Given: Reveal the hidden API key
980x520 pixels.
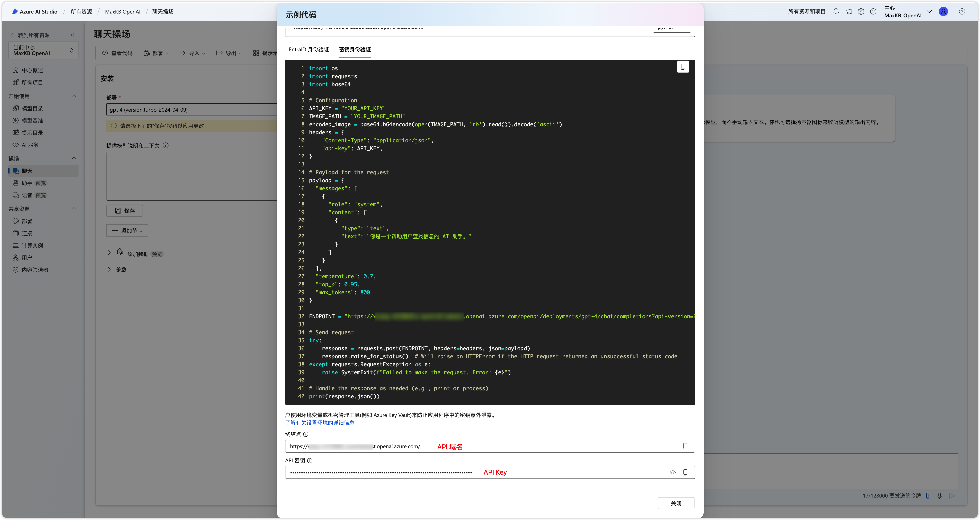Looking at the screenshot, I should pos(673,472).
